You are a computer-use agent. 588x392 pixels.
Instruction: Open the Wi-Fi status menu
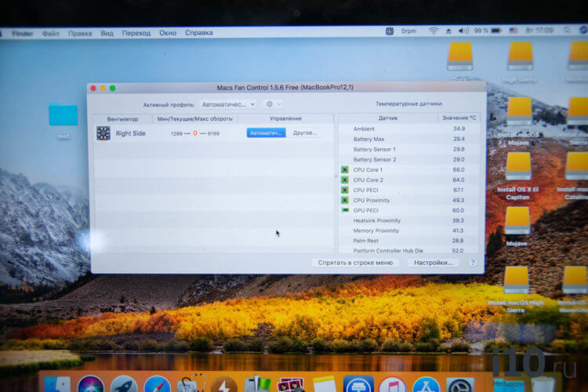coord(434,31)
